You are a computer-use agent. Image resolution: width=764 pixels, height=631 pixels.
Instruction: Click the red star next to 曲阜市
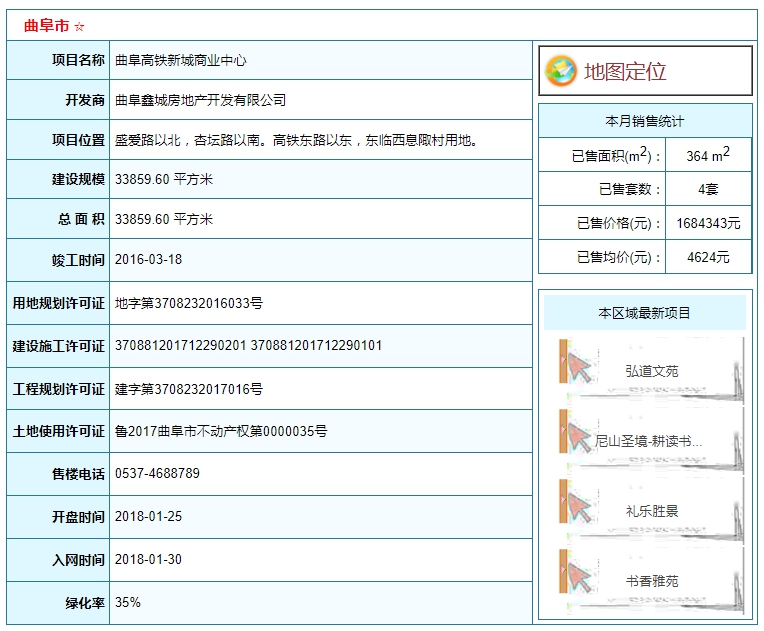[x=79, y=26]
